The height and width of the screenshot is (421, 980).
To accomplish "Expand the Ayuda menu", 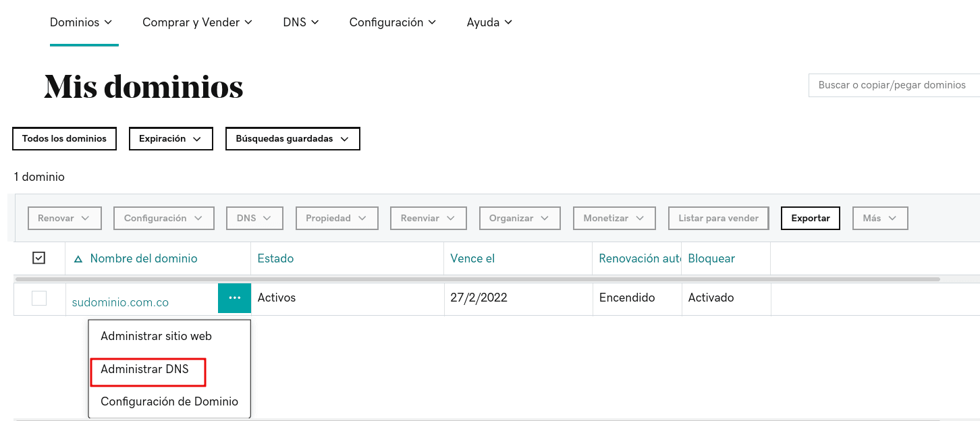I will pos(489,22).
